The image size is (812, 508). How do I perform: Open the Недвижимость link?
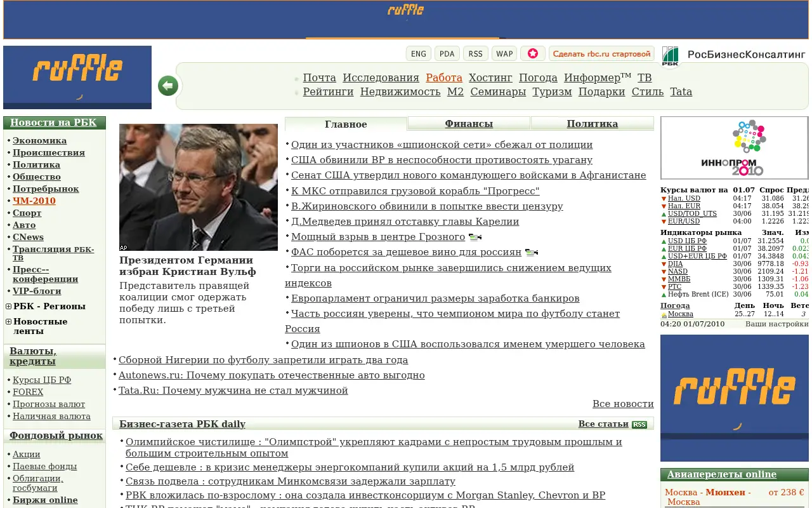pyautogui.click(x=400, y=92)
